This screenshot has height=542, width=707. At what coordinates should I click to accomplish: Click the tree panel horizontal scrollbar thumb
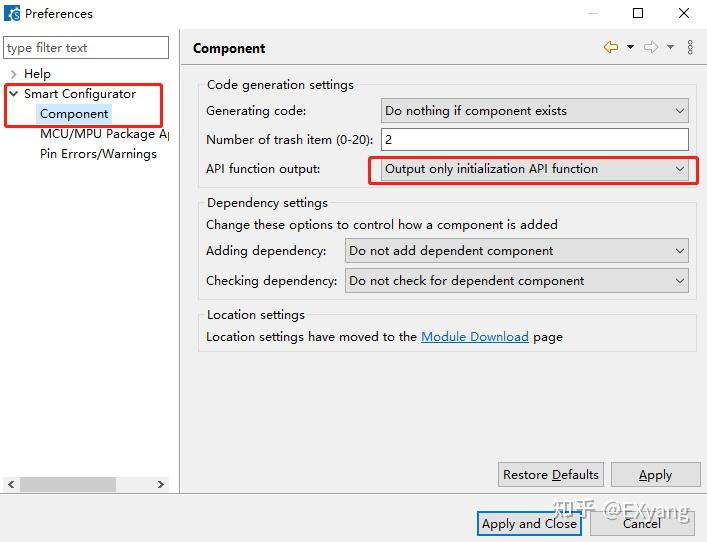68,485
